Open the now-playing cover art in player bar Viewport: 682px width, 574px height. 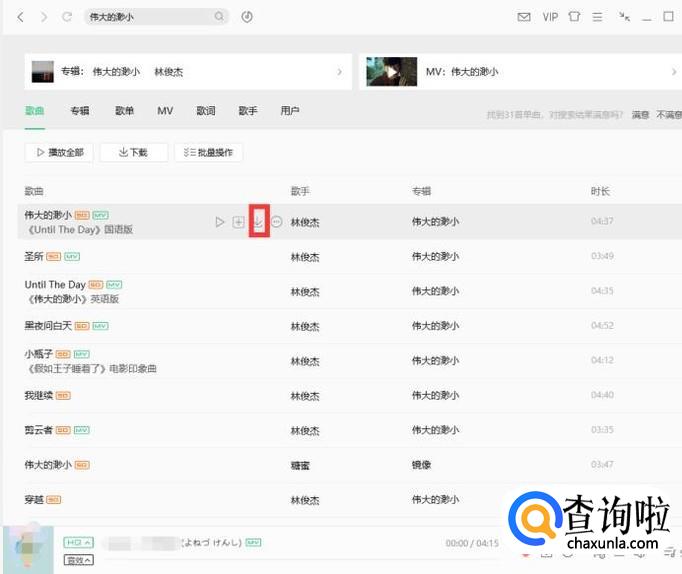(x=28, y=550)
